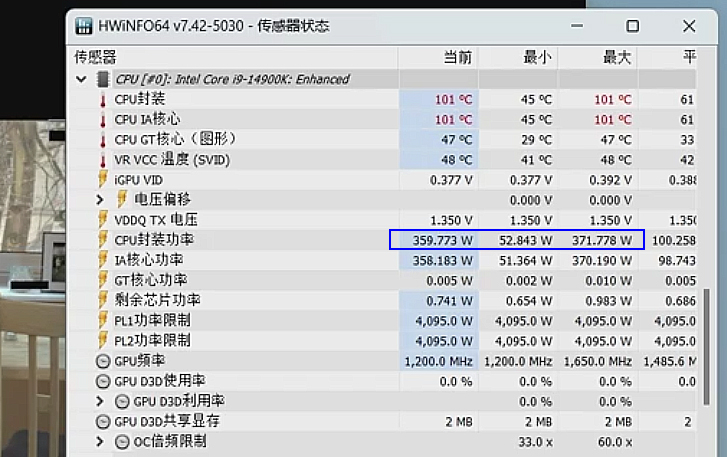Click the lightning icon beside PL1功率限制

(x=102, y=320)
